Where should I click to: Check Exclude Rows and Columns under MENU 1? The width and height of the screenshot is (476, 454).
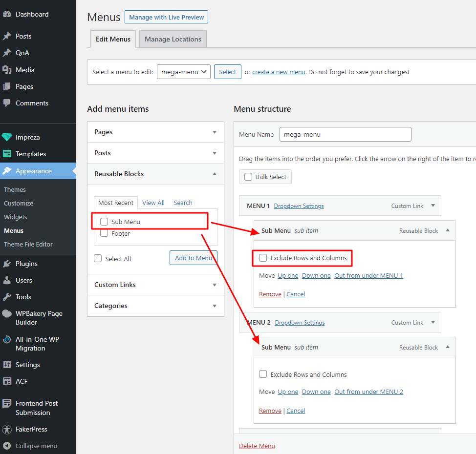point(263,258)
